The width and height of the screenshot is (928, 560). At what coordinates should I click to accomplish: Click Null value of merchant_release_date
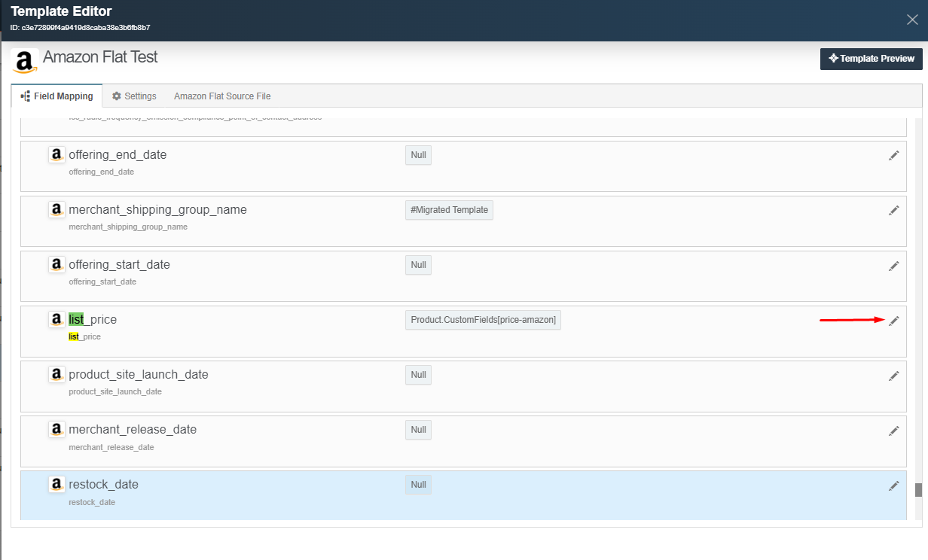point(418,430)
